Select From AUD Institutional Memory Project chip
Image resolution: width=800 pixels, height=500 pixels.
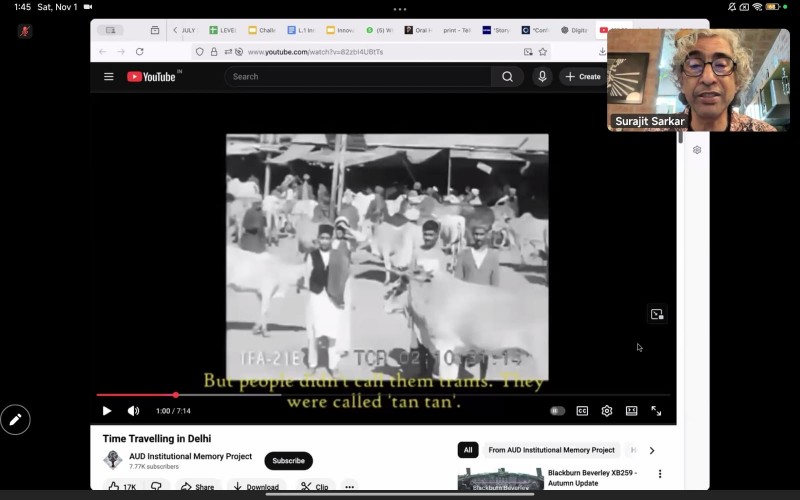tap(551, 450)
